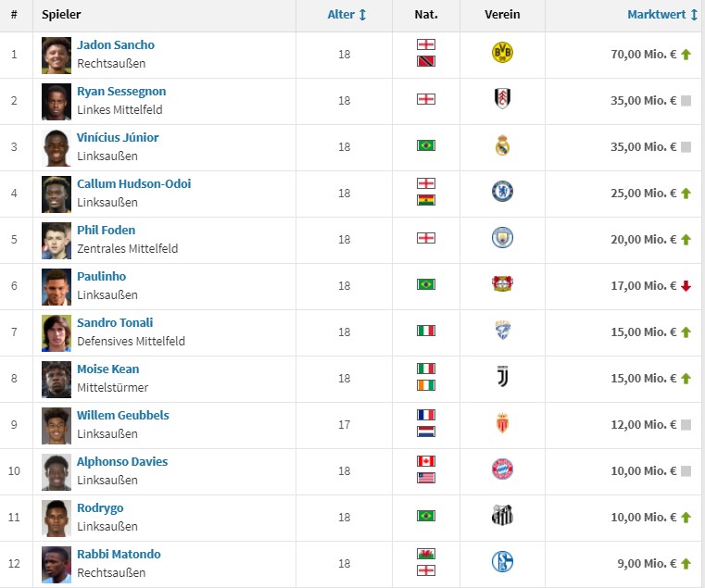Image resolution: width=705 pixels, height=588 pixels.
Task: Click the Borussia Dortmund club crest
Action: (502, 52)
